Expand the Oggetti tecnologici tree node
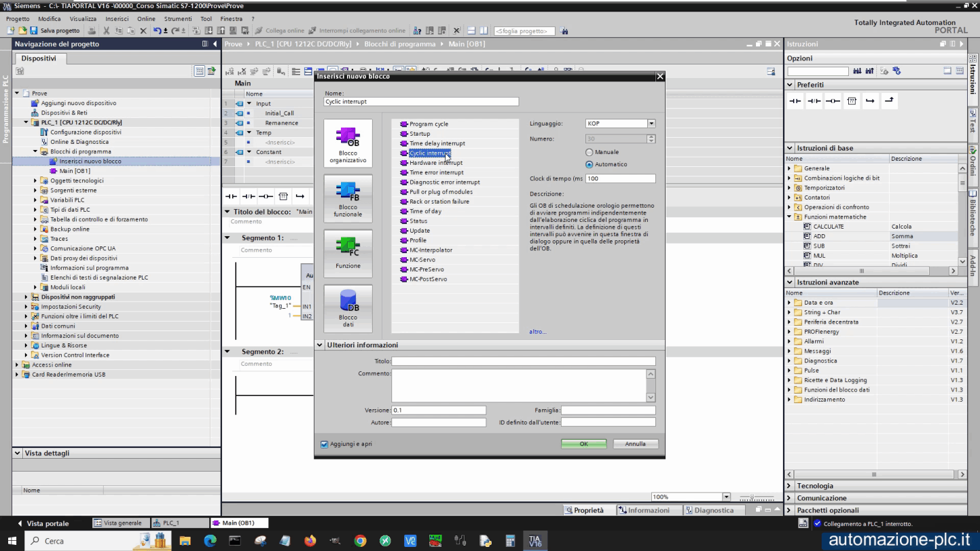 [35, 180]
